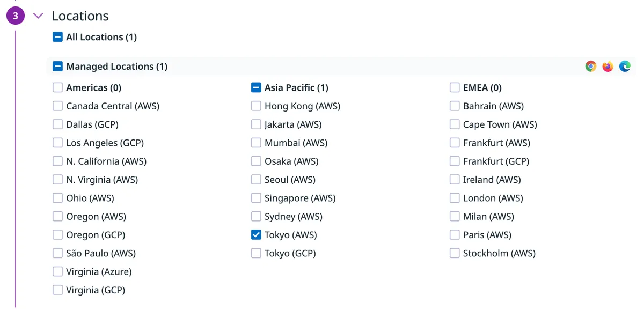
Task: Enable London (AWS) as a location
Action: 455,198
